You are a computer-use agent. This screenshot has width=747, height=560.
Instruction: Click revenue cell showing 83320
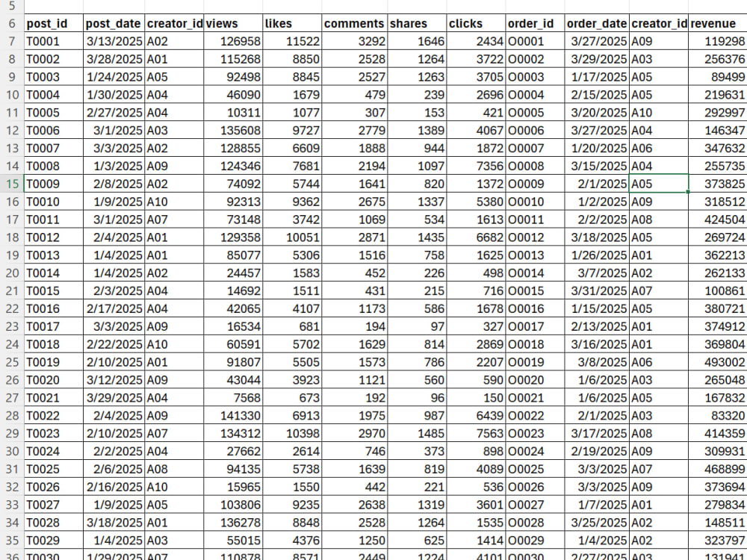[x=717, y=416]
